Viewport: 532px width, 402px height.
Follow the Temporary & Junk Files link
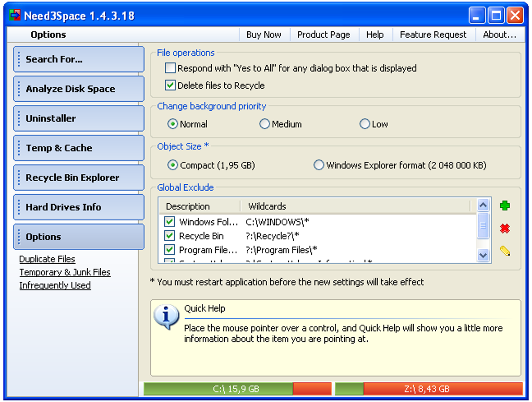65,273
